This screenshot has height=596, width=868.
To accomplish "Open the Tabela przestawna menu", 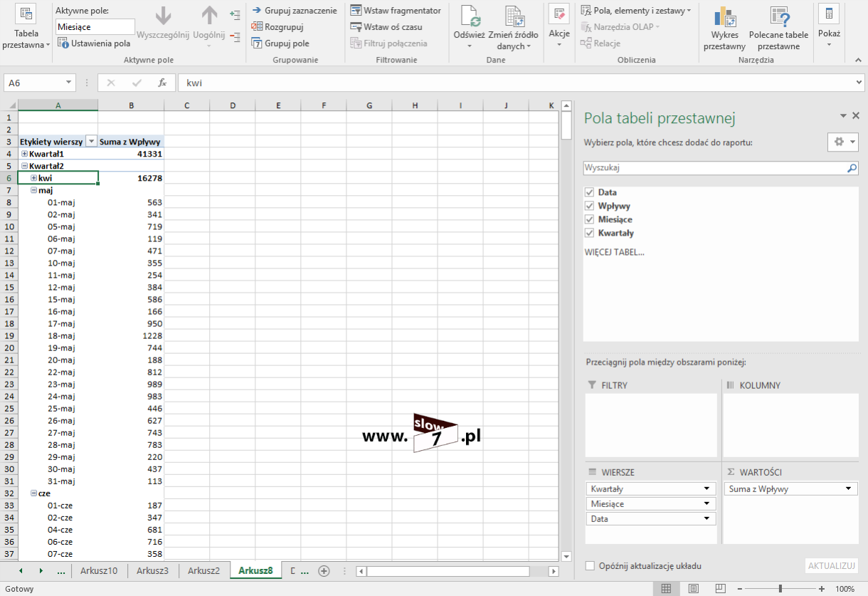I will point(26,28).
